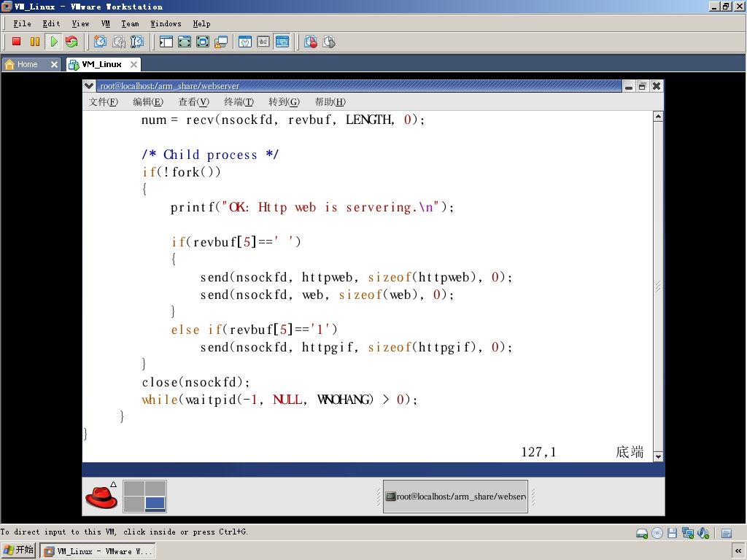Click the red Power Off toolbar button
The image size is (747, 560).
coord(16,42)
